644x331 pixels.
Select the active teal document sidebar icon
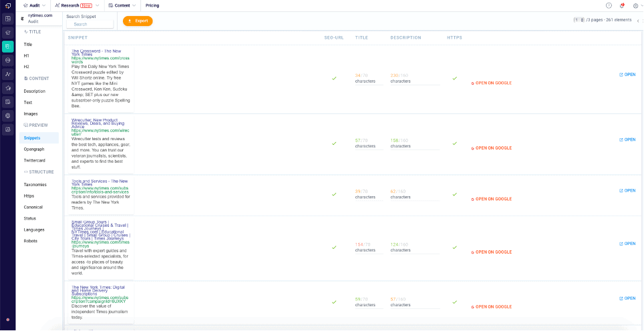pos(8,46)
